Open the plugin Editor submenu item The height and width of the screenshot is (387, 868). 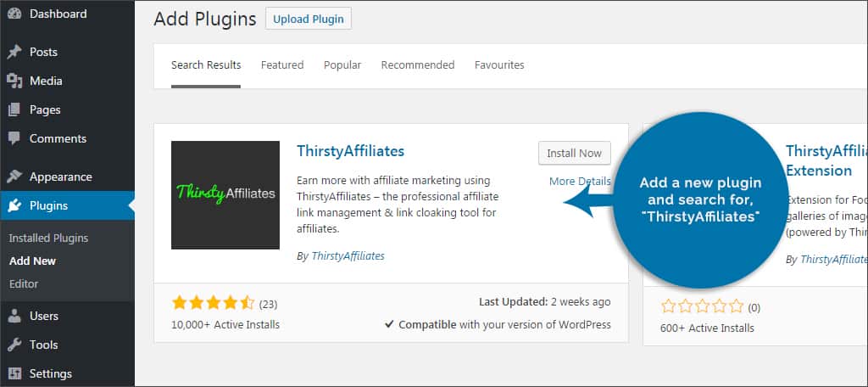[x=24, y=283]
